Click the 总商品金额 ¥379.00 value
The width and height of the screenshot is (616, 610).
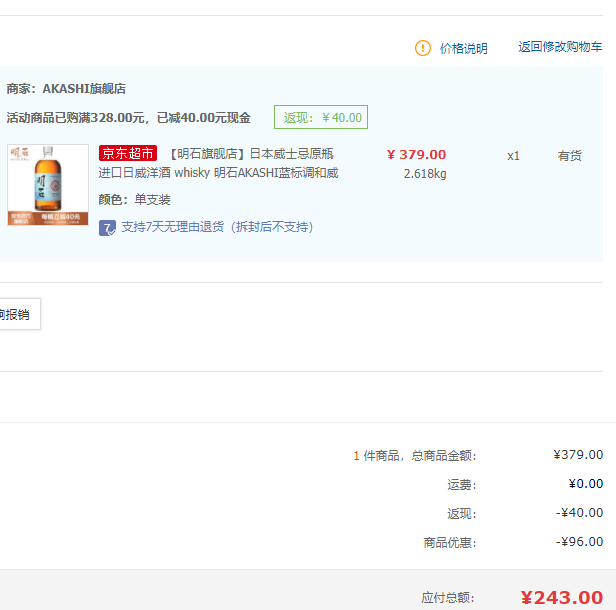click(578, 455)
